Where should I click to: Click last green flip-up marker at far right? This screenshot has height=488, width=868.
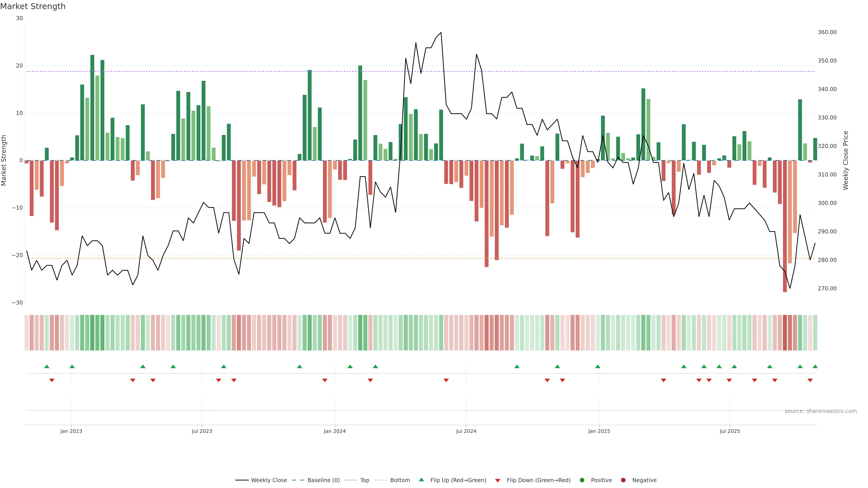coord(815,366)
